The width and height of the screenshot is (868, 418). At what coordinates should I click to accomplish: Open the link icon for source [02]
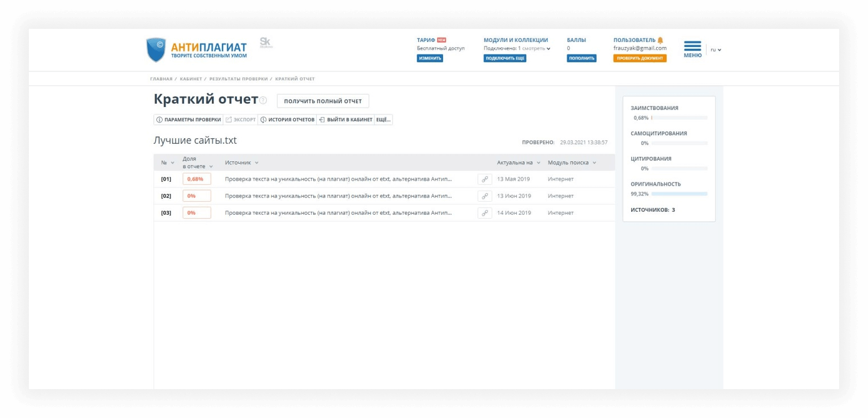tap(484, 196)
